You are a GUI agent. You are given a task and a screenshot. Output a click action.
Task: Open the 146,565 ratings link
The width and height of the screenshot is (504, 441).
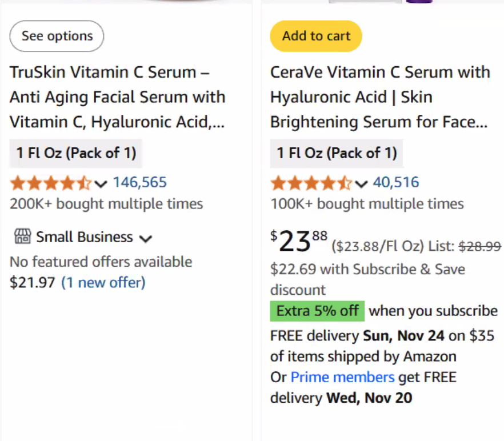click(x=140, y=183)
